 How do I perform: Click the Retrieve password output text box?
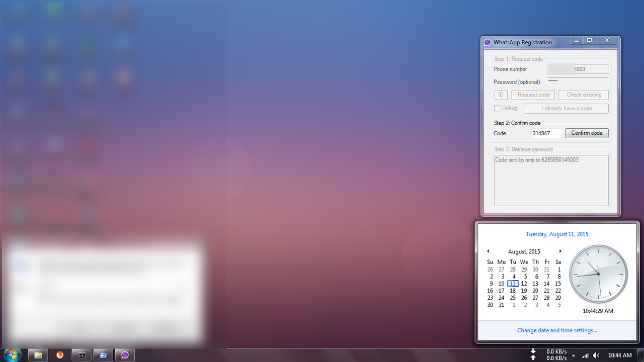point(551,180)
